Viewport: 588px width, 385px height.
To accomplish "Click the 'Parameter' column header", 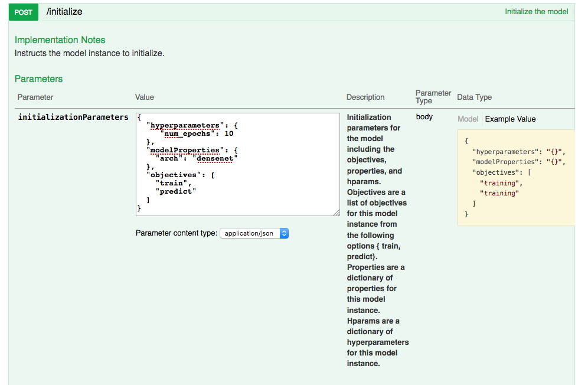I will click(x=35, y=97).
